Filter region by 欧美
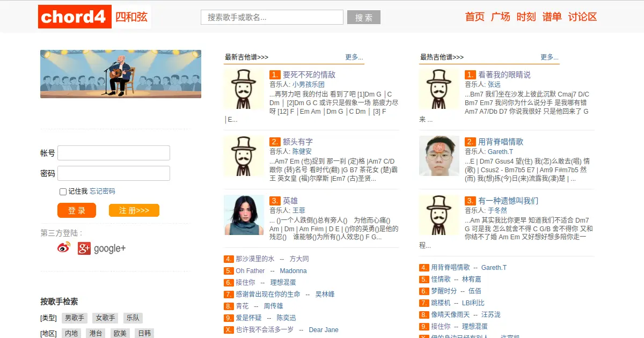 tap(120, 333)
